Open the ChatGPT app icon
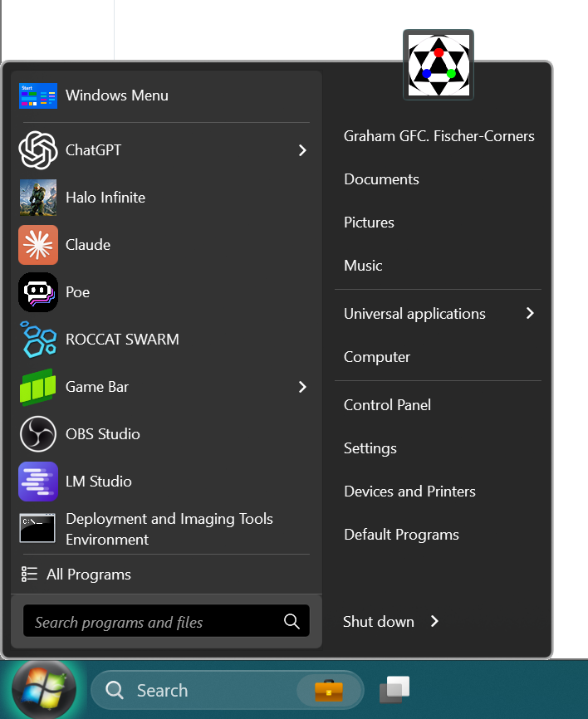588x719 pixels. pos(37,150)
